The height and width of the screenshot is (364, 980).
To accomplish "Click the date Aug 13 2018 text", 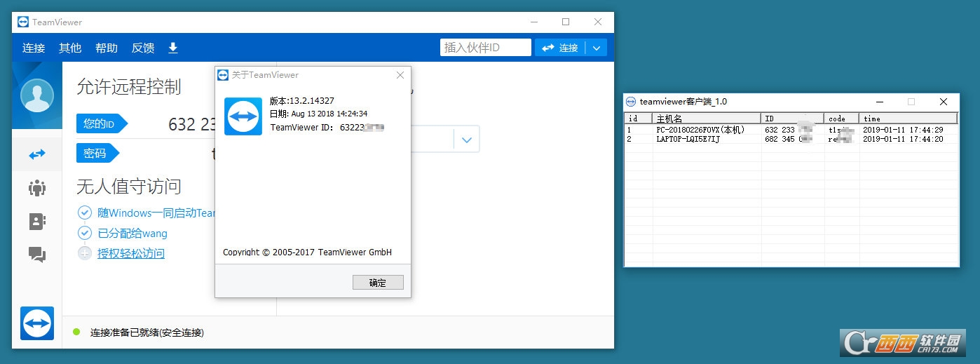I will click(x=329, y=114).
